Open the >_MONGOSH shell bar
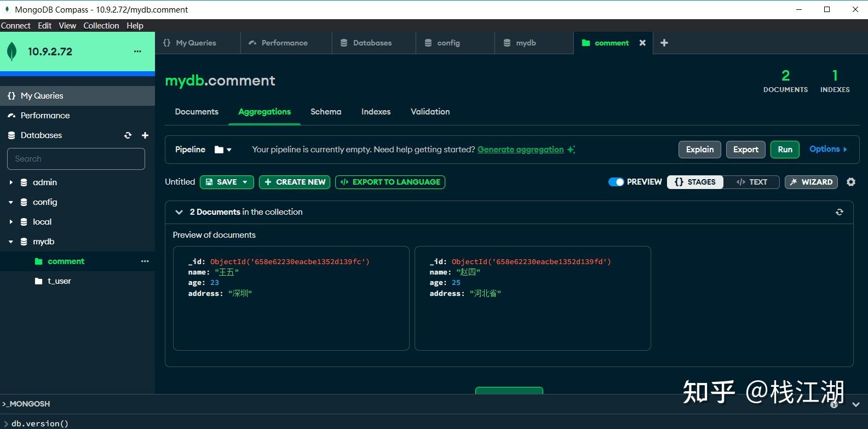 (x=26, y=404)
